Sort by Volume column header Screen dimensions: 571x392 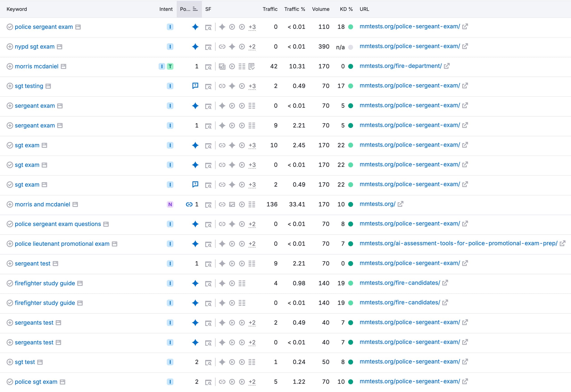321,9
